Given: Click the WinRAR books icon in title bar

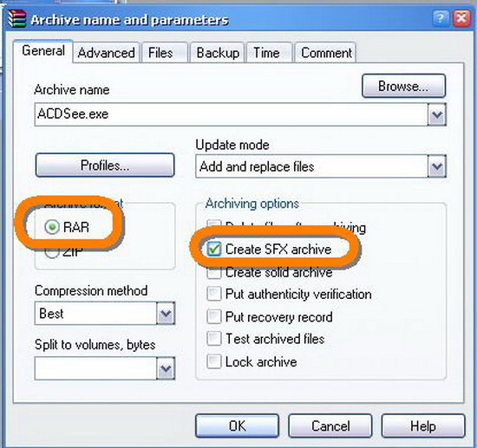Looking at the screenshot, I should (x=17, y=19).
